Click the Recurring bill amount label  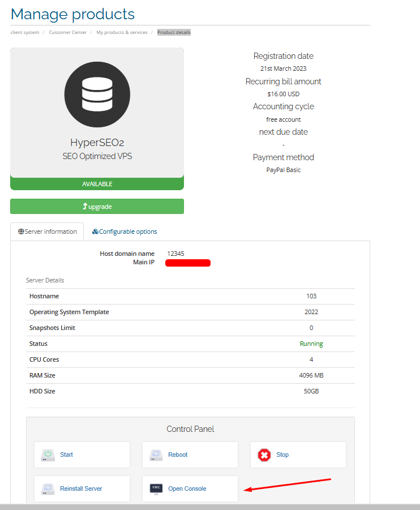(x=284, y=82)
